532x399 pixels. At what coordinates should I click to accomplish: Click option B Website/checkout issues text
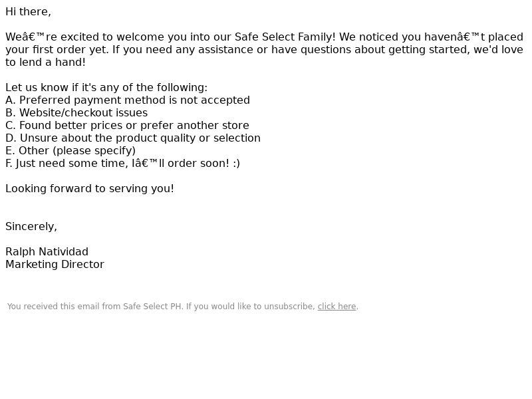[x=76, y=112]
